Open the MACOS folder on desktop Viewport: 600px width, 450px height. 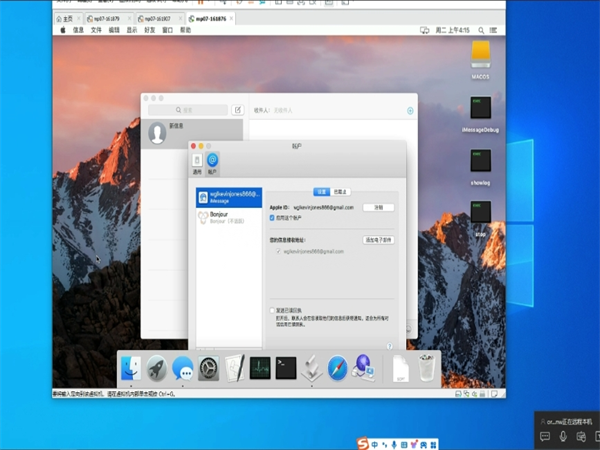[x=480, y=58]
